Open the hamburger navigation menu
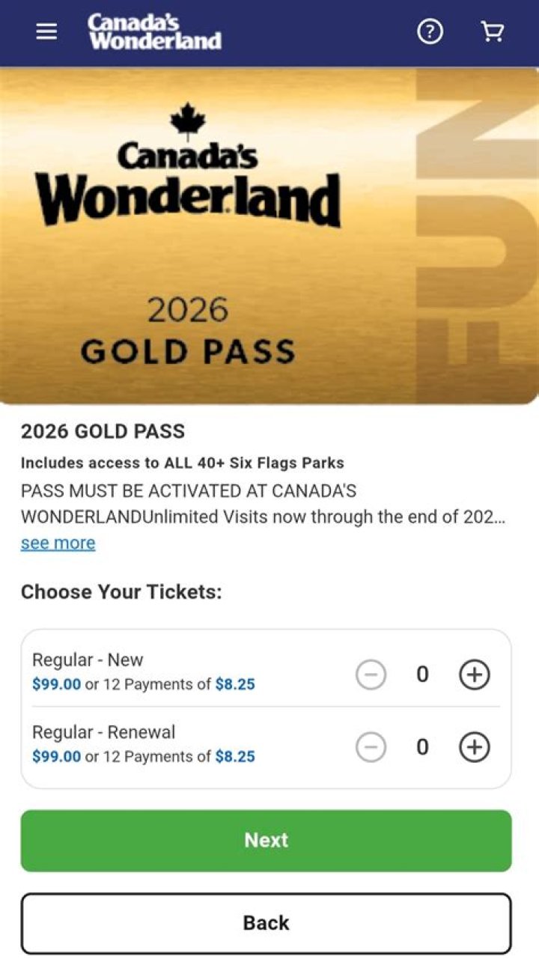This screenshot has height=980, width=539. tap(46, 31)
